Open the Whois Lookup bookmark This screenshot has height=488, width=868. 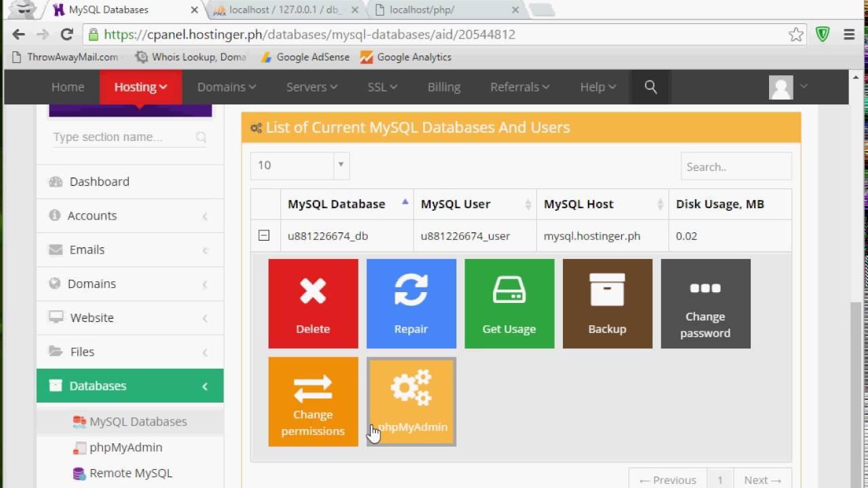tap(191, 57)
